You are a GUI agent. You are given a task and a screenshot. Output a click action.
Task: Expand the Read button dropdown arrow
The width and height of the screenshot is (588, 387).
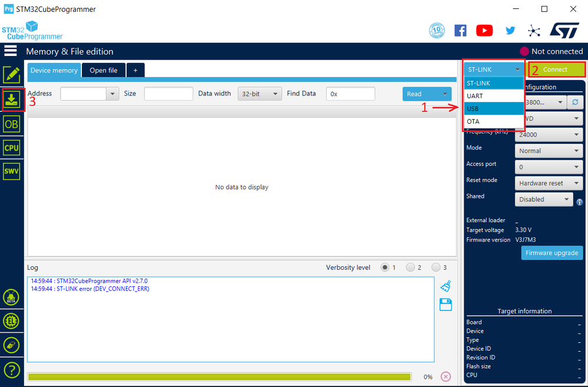[445, 94]
